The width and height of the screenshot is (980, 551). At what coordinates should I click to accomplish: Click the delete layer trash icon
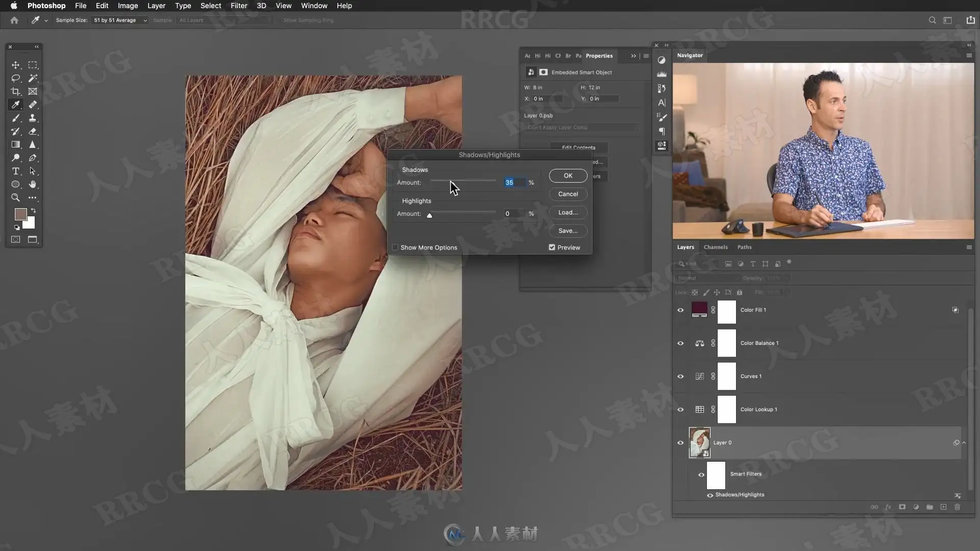coord(957,507)
